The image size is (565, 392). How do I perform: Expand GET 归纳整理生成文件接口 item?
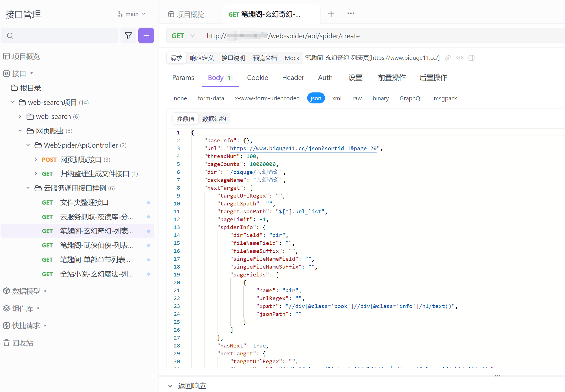click(36, 174)
